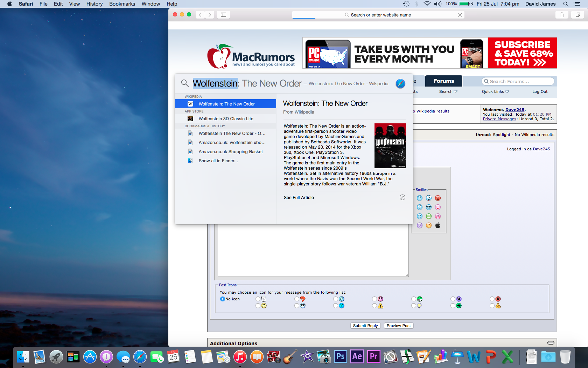Open Calendar showing Jul 25 in Dock
The image size is (588, 368).
[173, 357]
